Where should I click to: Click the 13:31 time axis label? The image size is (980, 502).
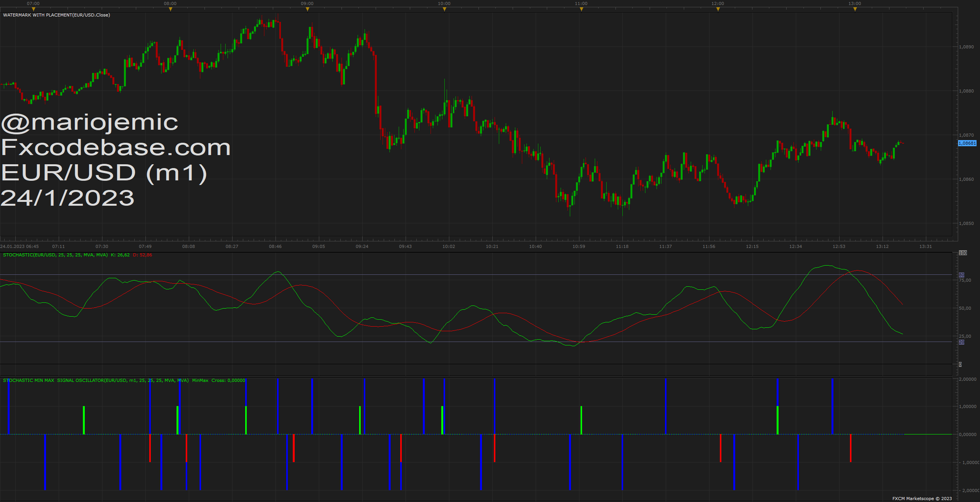point(926,246)
